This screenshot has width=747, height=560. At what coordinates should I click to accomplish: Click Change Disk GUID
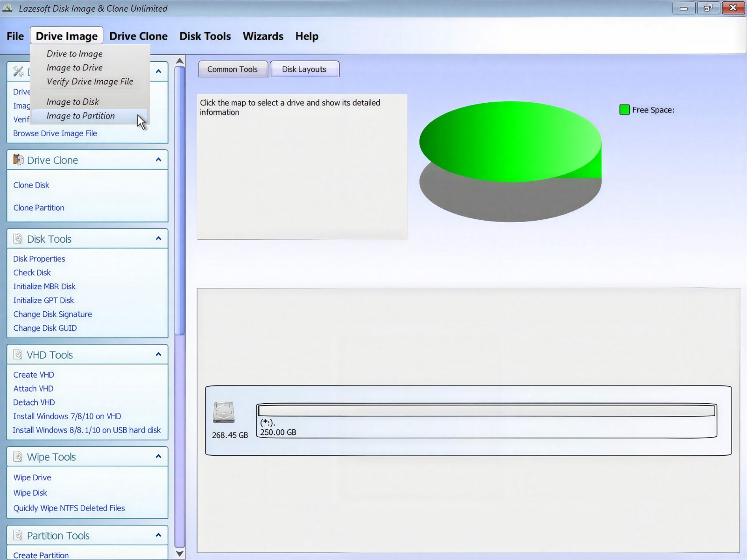(45, 328)
